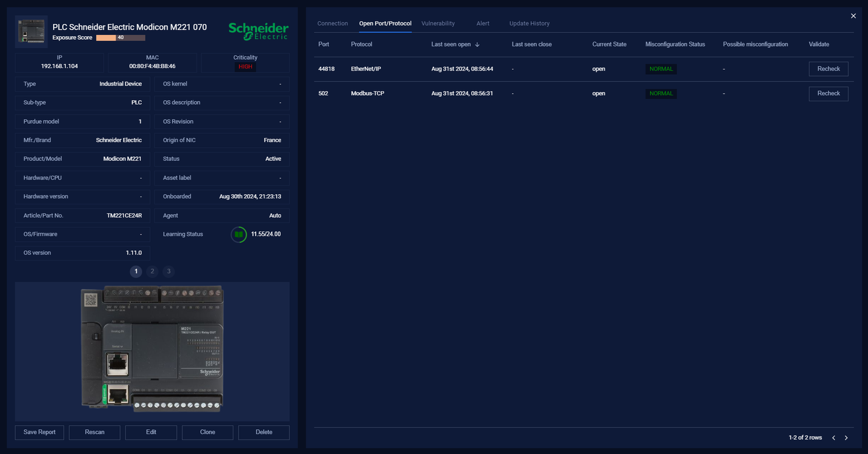Image resolution: width=868 pixels, height=454 pixels.
Task: Click timestamp Aug 31st 2024, 08:56:31
Action: coord(462,93)
